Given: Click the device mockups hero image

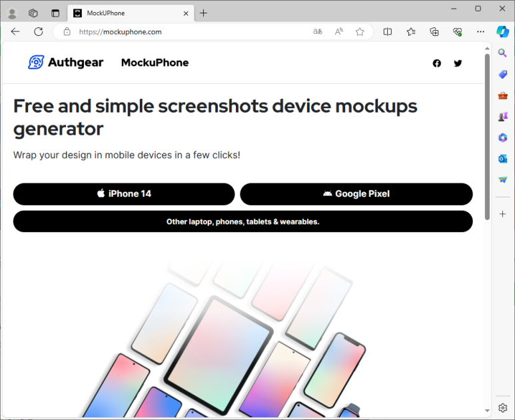Looking at the screenshot, I should point(223,339).
